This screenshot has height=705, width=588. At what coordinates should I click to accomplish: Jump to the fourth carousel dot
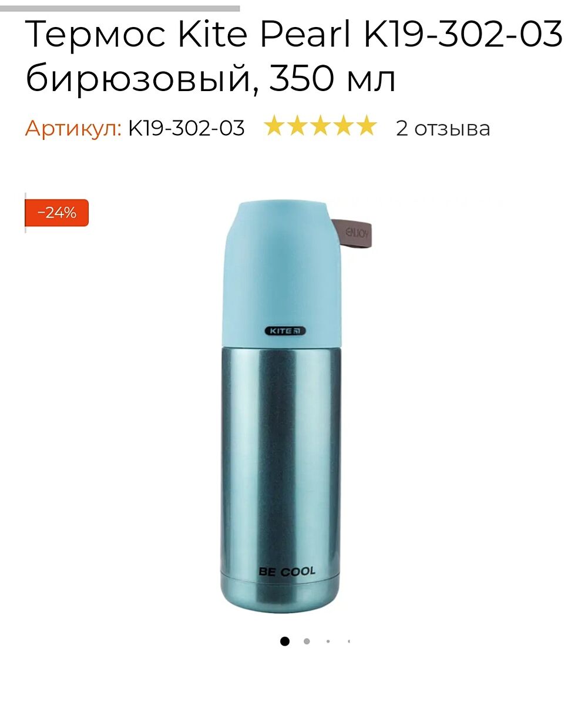(x=349, y=641)
